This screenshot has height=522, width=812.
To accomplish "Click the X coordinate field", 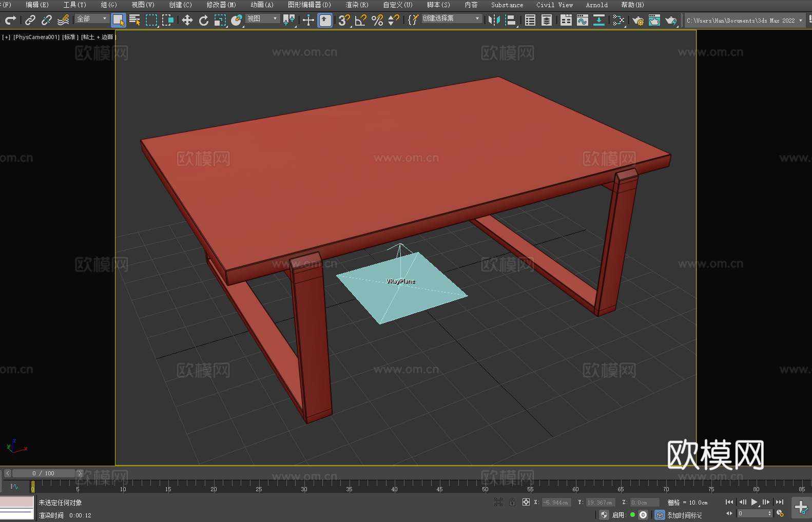I will coord(556,502).
